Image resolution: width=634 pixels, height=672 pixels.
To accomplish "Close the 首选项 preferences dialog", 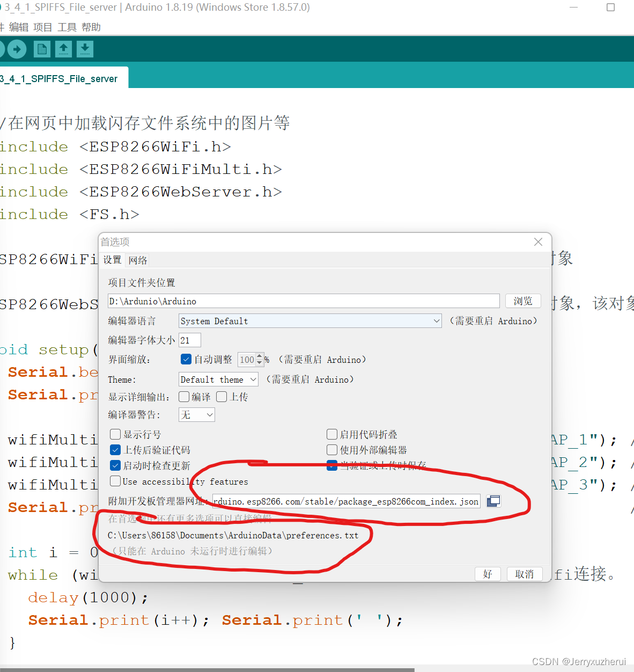I will [538, 242].
